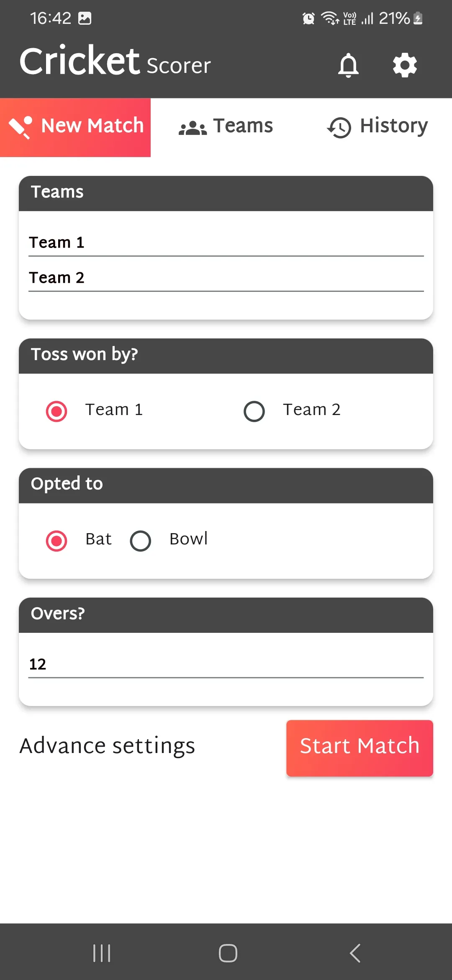Screen dimensions: 452x980
Task: Select Team 2 as toss winner
Action: [254, 411]
